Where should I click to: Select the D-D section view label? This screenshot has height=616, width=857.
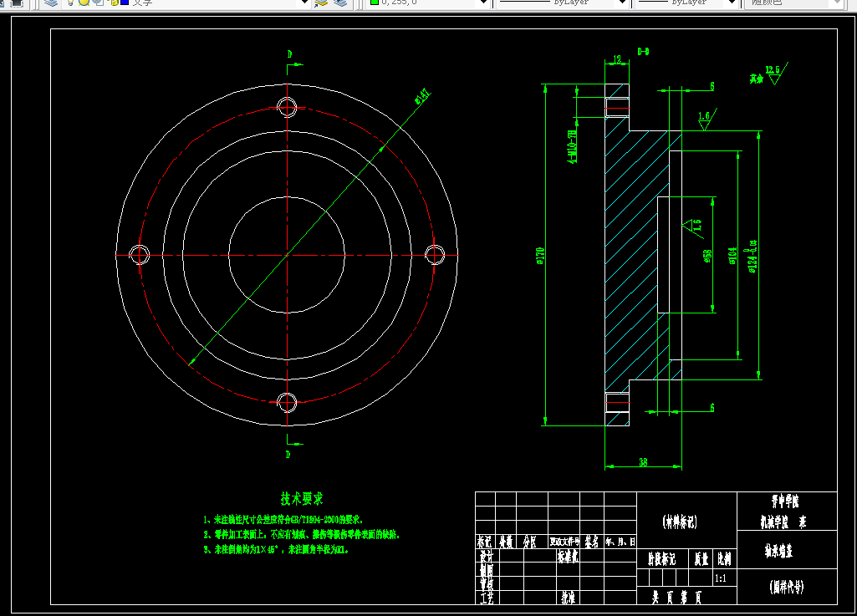click(x=643, y=52)
